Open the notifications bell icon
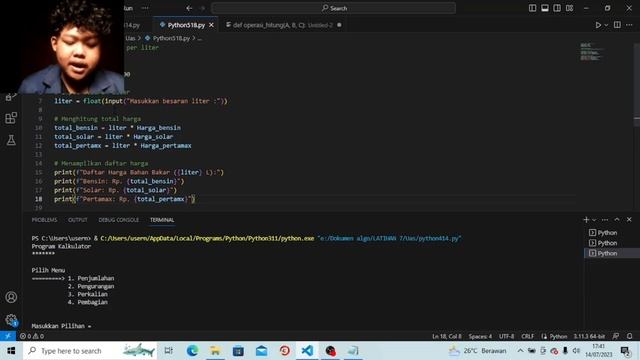 click(629, 336)
